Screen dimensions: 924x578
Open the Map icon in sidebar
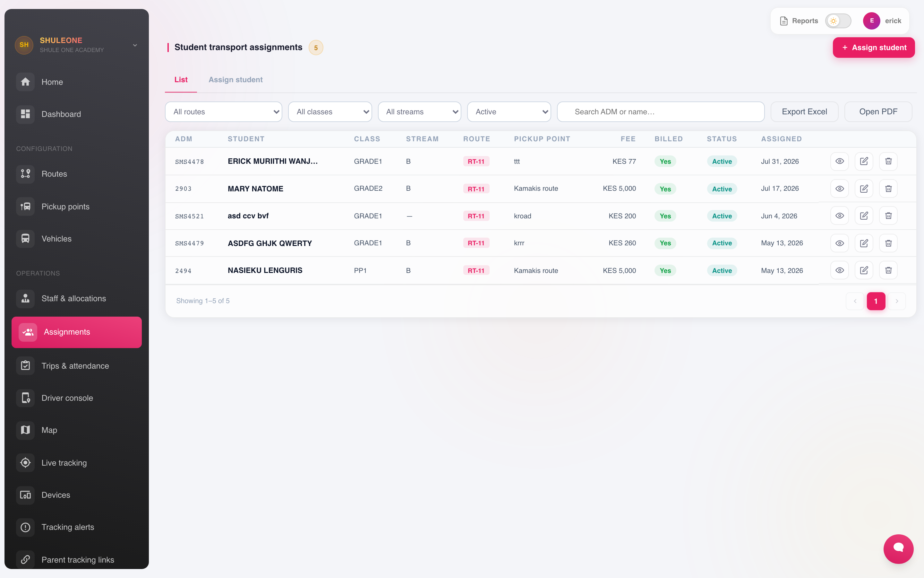(25, 430)
